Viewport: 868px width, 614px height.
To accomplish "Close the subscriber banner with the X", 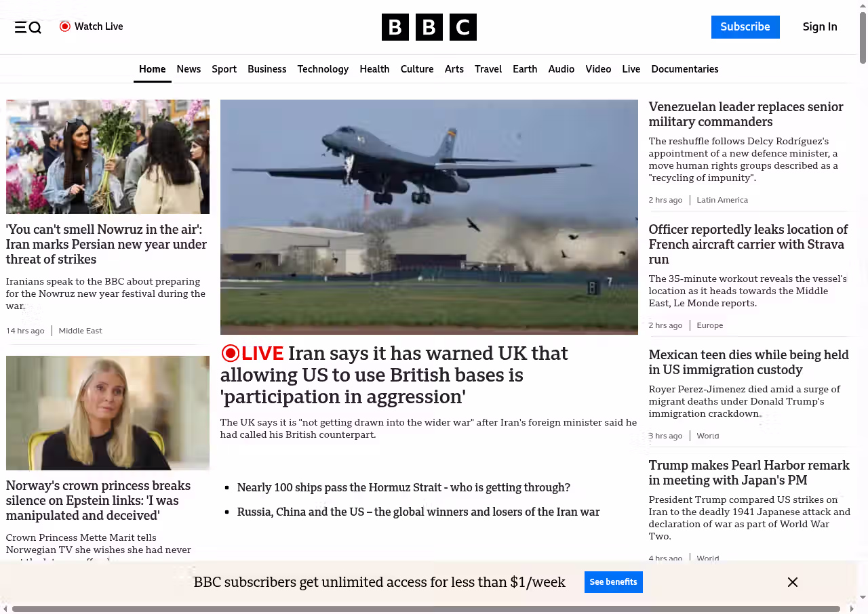I will click(792, 582).
